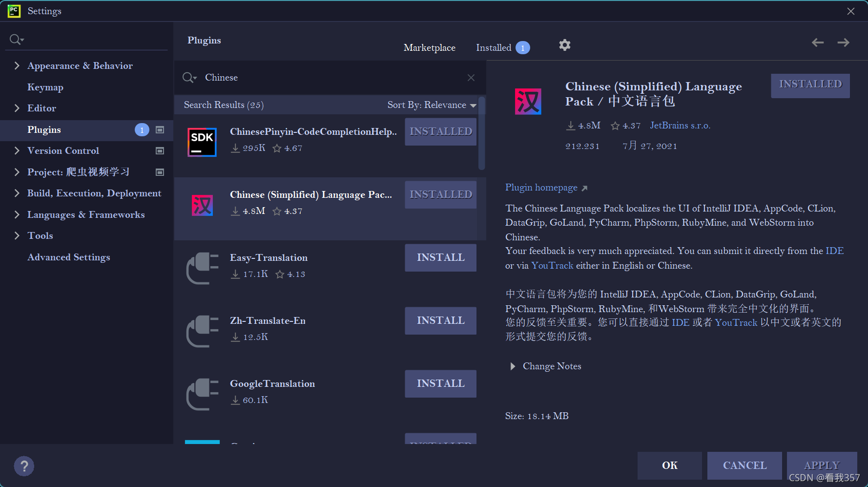Open YouTrack link in Chinese description
Screen dimensions: 868x487
(736, 323)
